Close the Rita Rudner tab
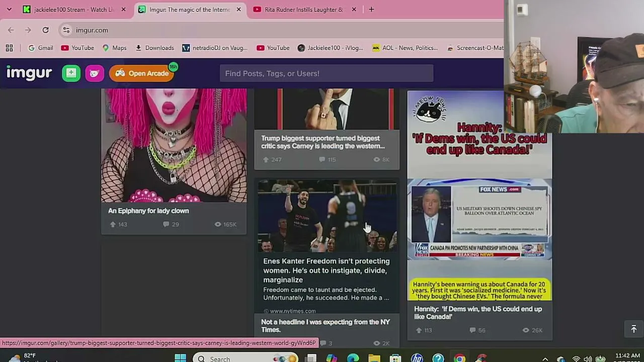 354,10
